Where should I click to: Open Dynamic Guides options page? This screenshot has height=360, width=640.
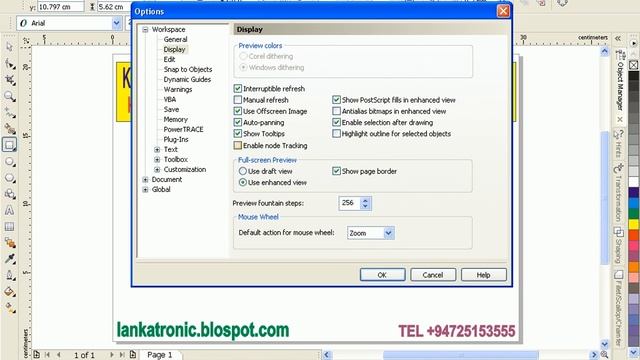pos(187,80)
